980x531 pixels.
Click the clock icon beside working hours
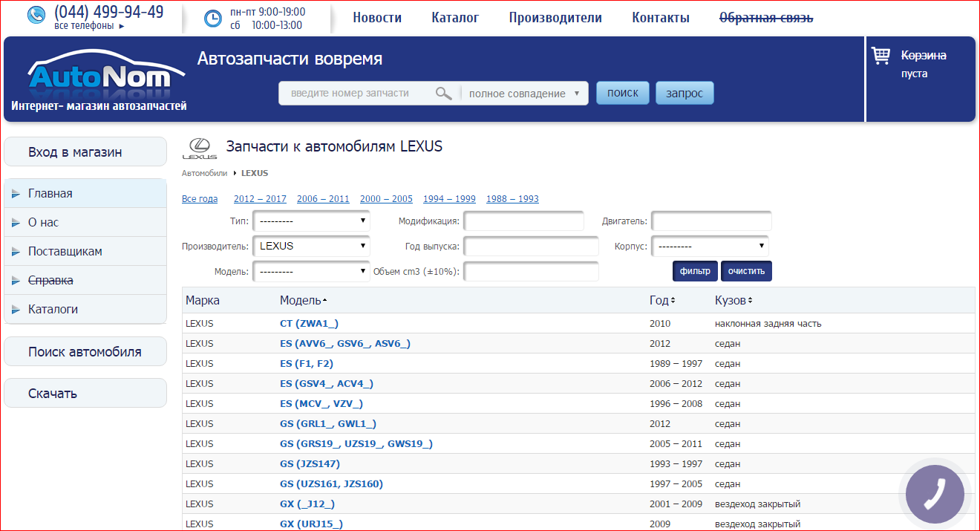pos(212,19)
